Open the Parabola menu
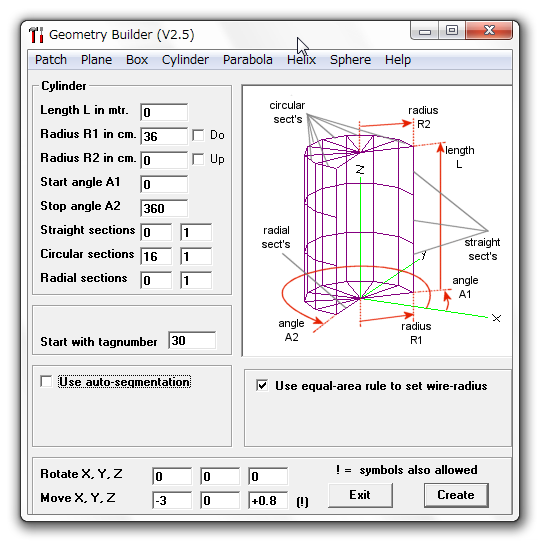 coord(248,60)
